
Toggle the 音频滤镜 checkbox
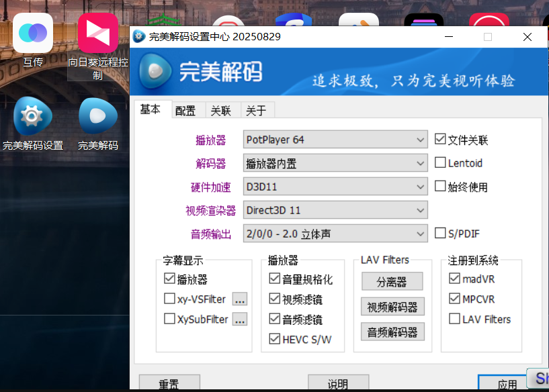coord(274,319)
